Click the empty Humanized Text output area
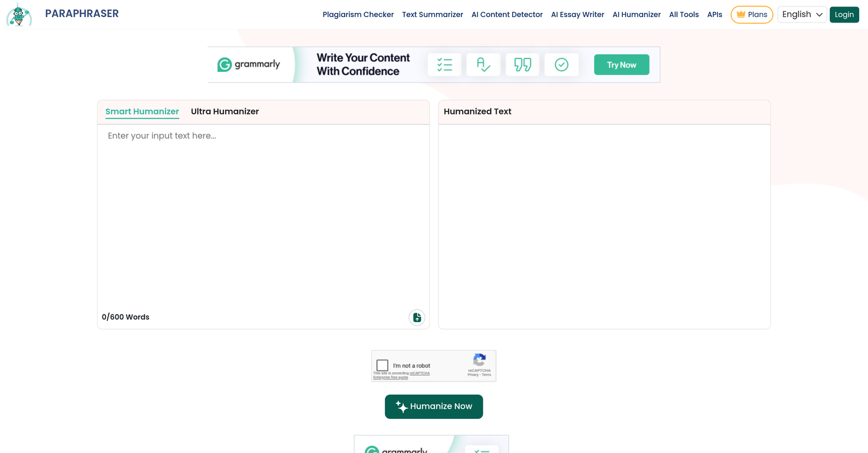Image resolution: width=868 pixels, height=453 pixels. (604, 226)
